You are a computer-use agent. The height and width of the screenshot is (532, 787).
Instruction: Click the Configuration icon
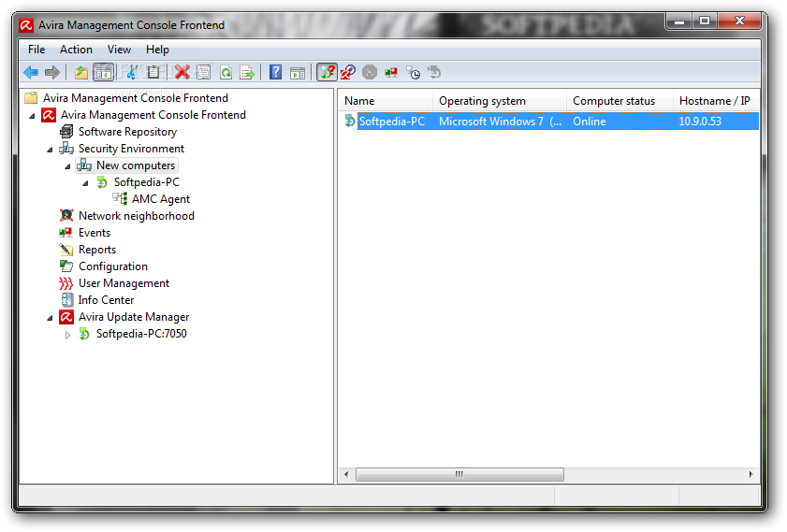tap(66, 266)
